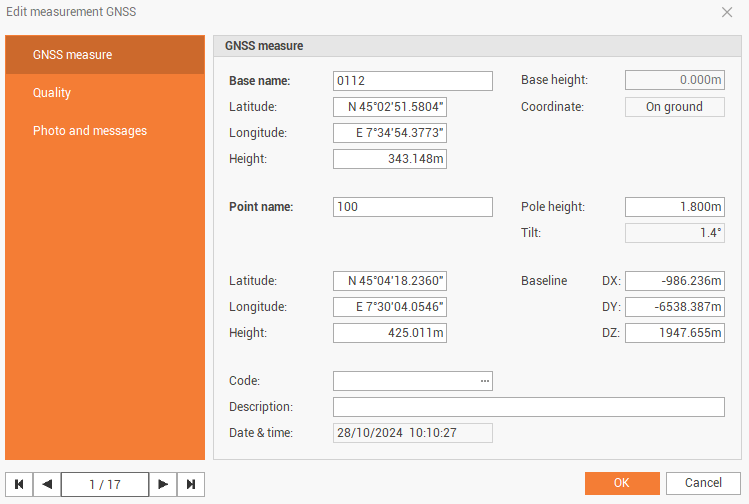Viewport: 749px width, 504px height.
Task: Confirm changes with OK button
Action: 621,484
